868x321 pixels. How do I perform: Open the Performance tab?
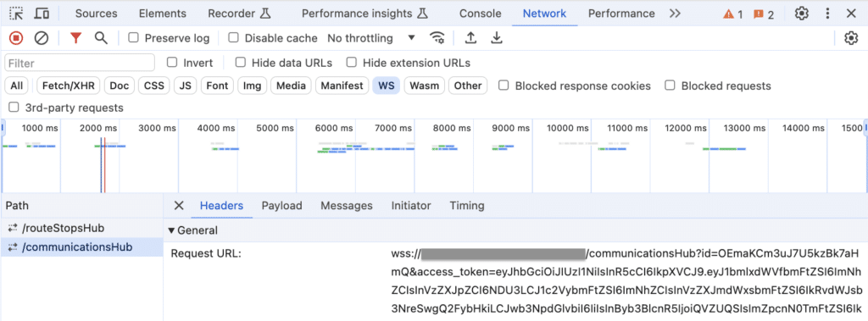621,14
